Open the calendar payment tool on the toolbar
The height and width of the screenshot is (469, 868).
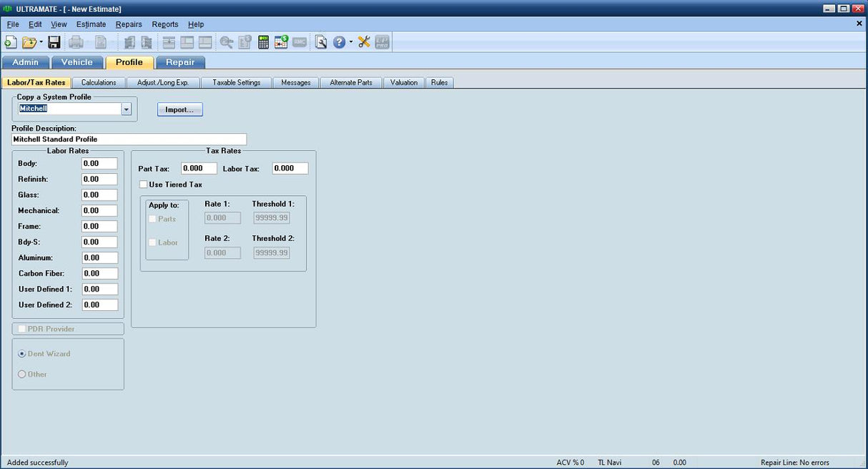coord(281,42)
